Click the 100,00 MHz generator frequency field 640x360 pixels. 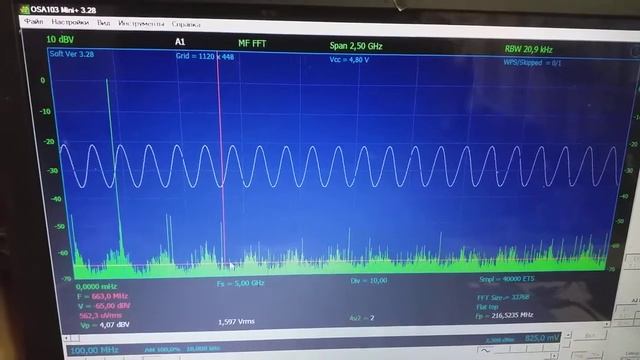(95, 350)
